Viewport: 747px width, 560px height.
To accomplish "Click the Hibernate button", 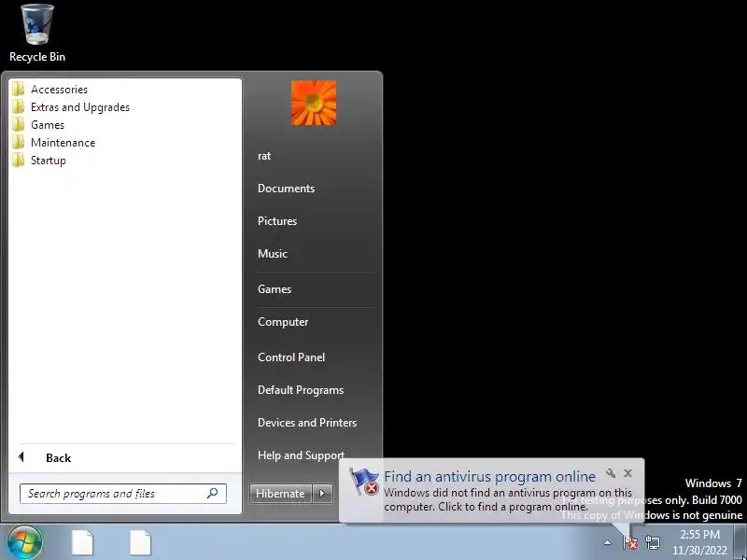I will point(281,494).
